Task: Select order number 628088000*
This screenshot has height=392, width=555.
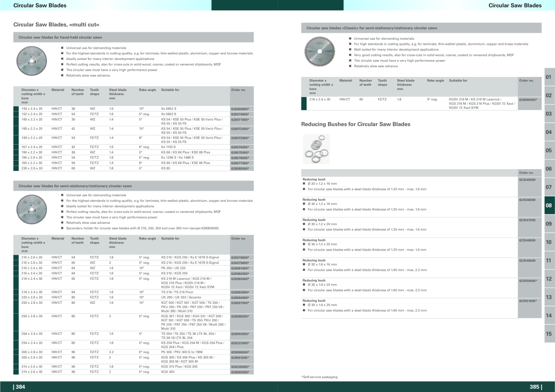Action: (240, 317)
